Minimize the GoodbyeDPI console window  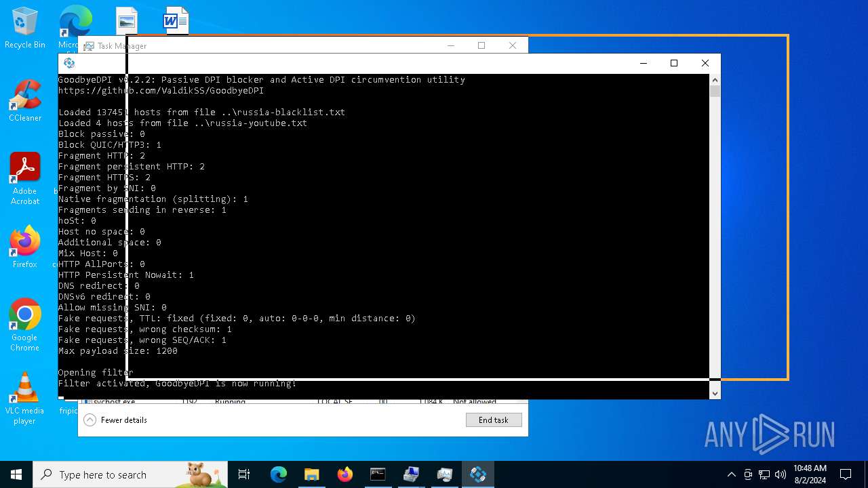coord(643,63)
